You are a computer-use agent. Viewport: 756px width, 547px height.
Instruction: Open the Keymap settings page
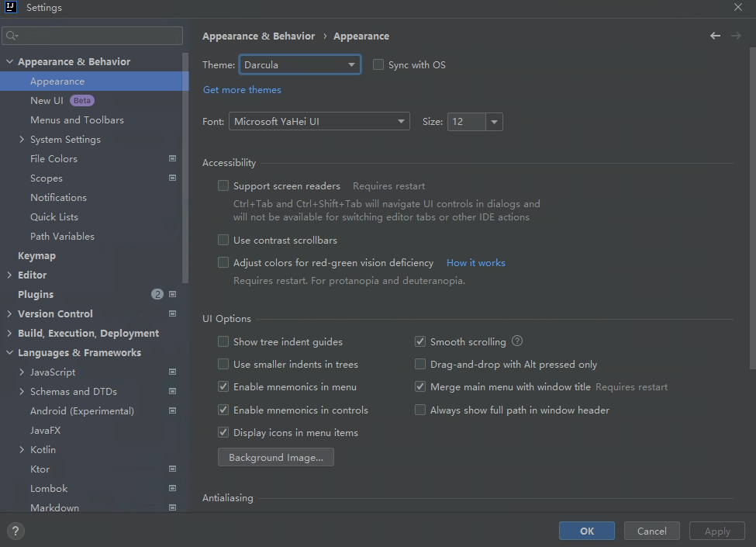36,255
